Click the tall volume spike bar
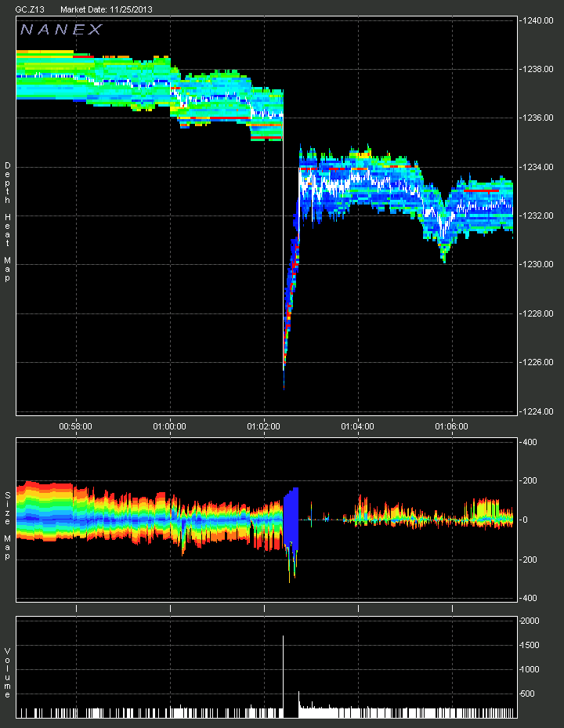 coord(283,676)
